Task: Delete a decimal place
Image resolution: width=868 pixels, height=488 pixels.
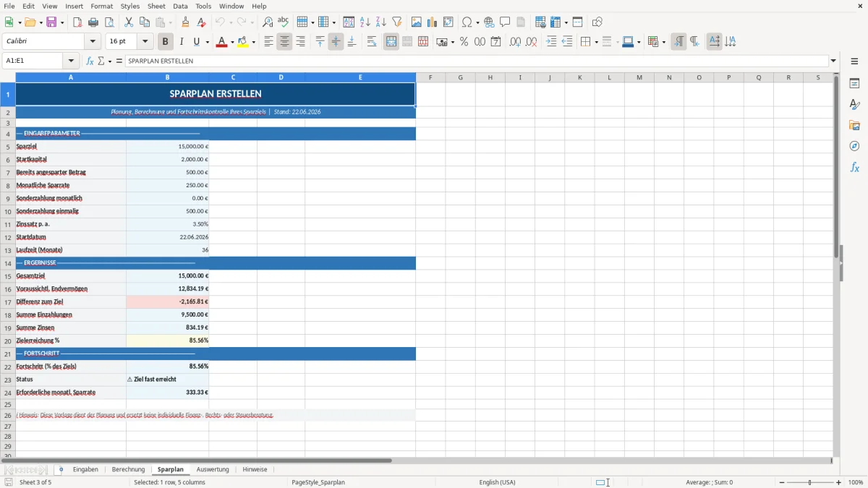Action: coord(532,42)
